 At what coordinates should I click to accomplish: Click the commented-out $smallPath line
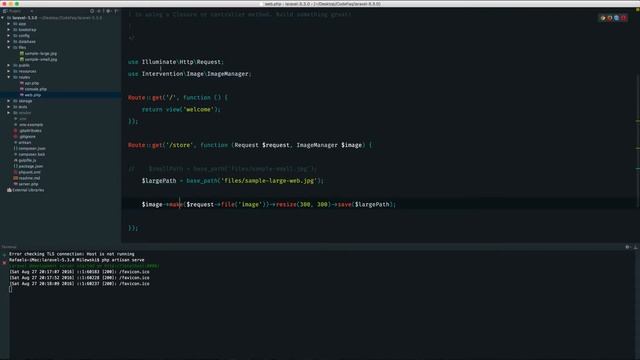(222, 169)
